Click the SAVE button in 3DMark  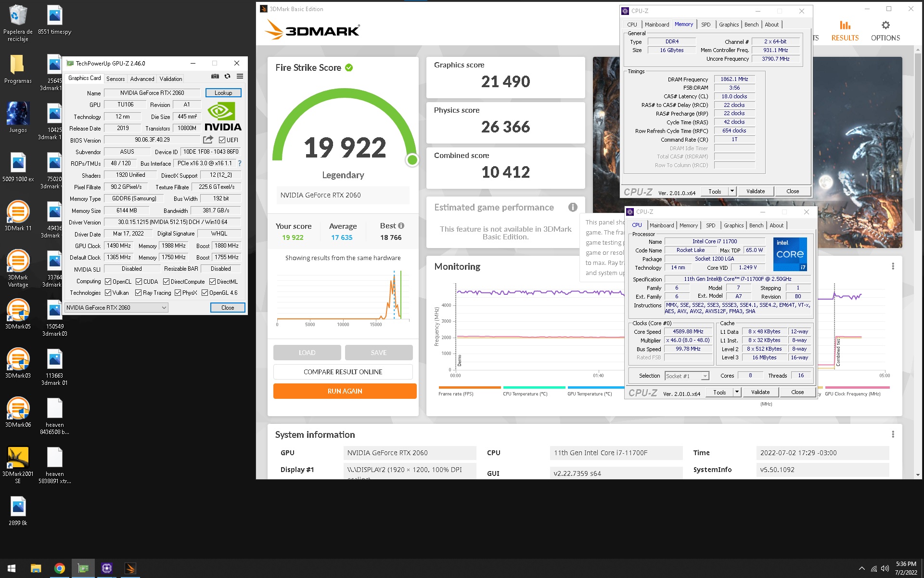379,353
